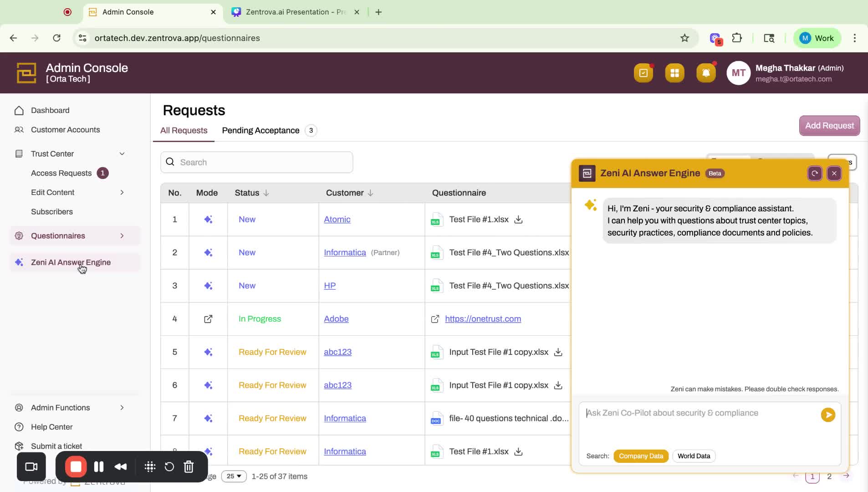Open a new browser tab
Image resolution: width=868 pixels, height=492 pixels.
pos(378,12)
